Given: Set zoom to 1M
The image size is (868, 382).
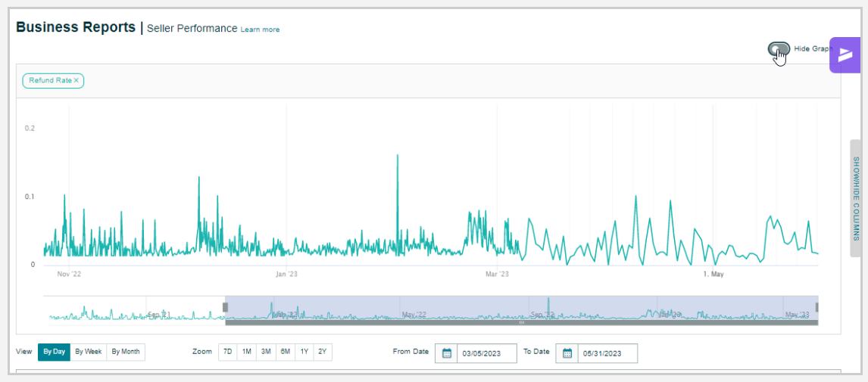Looking at the screenshot, I should click(247, 352).
